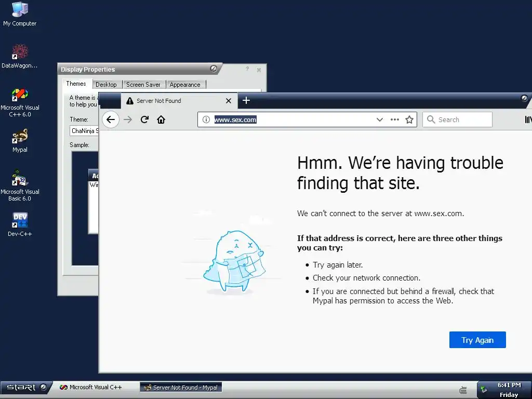Click the 'Hmm. We're having trouble' heading
Screen dimensions: 532x399
point(401,173)
